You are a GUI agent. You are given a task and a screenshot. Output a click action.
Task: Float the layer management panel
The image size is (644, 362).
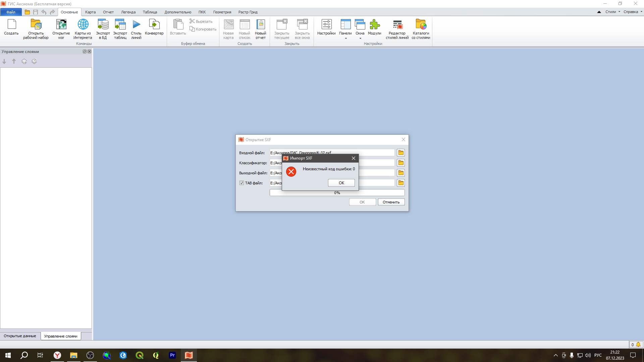[x=85, y=52]
